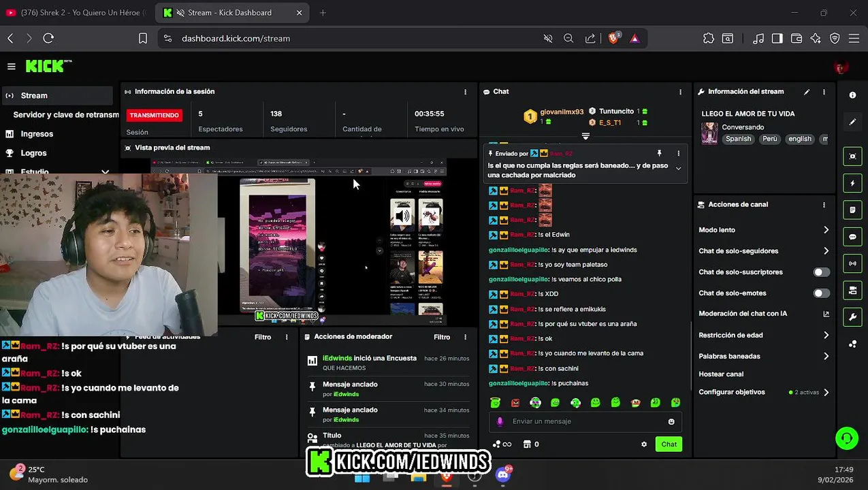This screenshot has width=868, height=490.
Task: Reload the dashboard page
Action: click(x=48, y=39)
